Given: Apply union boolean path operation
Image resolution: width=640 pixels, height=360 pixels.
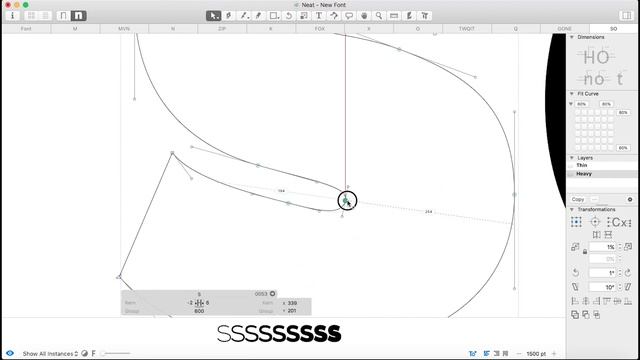Looking at the screenshot, I should point(575,315).
